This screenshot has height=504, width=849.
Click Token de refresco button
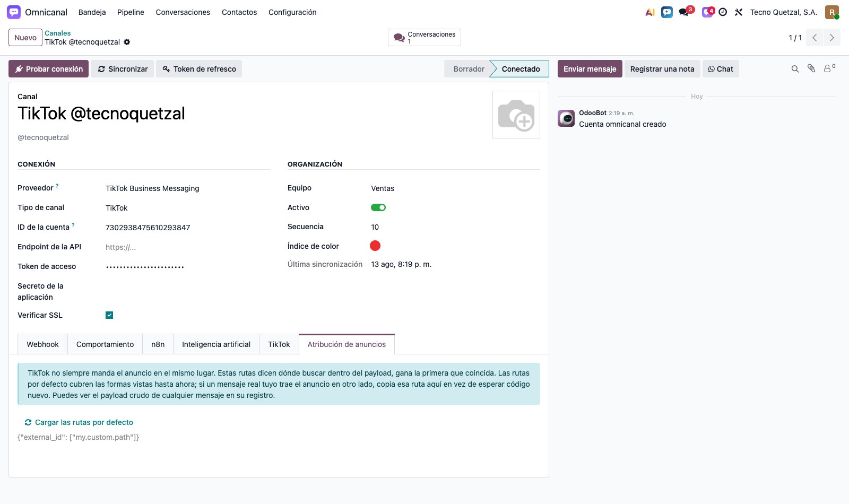point(199,69)
